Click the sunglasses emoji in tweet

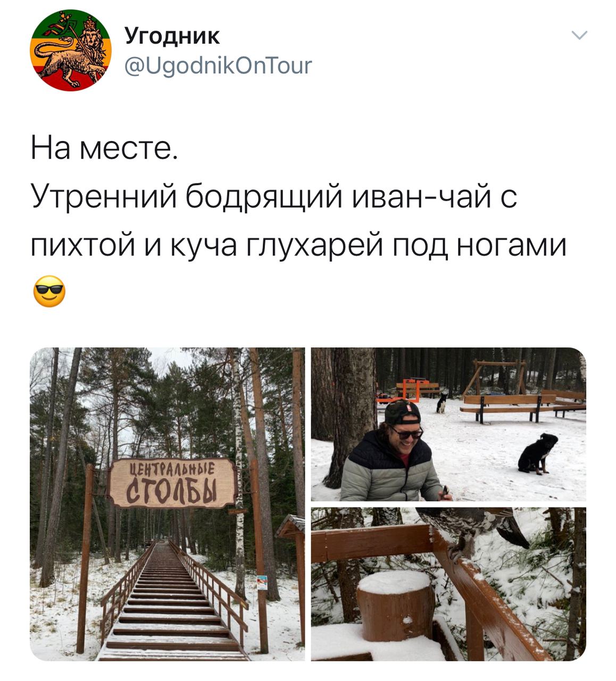pos(49,292)
